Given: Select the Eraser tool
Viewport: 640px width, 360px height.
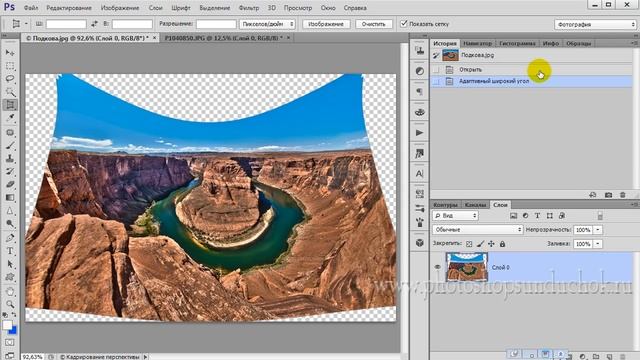Looking at the screenshot, I should click(x=10, y=184).
